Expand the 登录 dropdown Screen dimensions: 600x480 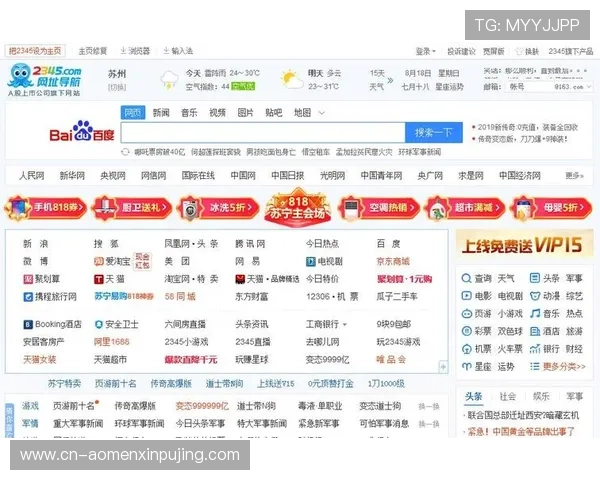[x=426, y=51]
